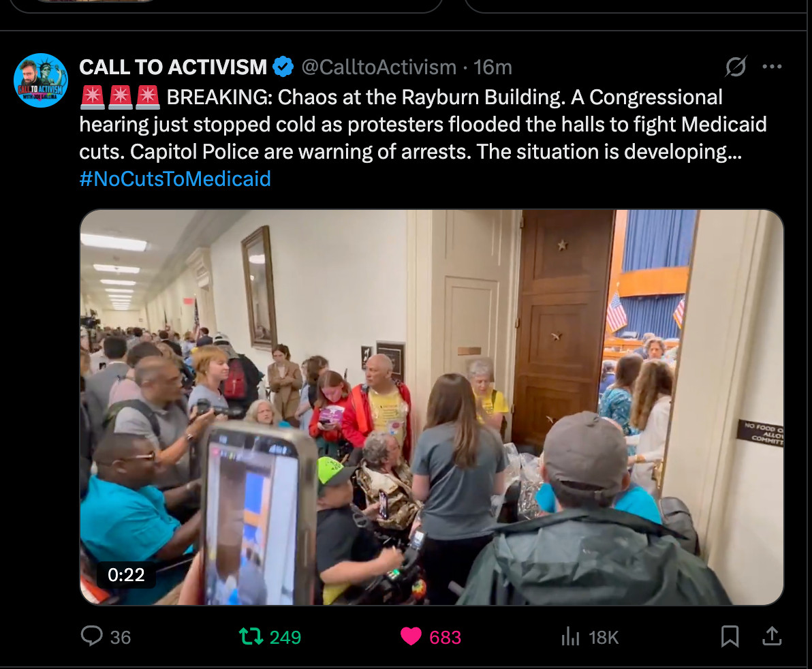Click the blue verified badge
The width and height of the screenshot is (812, 669).
tap(283, 67)
